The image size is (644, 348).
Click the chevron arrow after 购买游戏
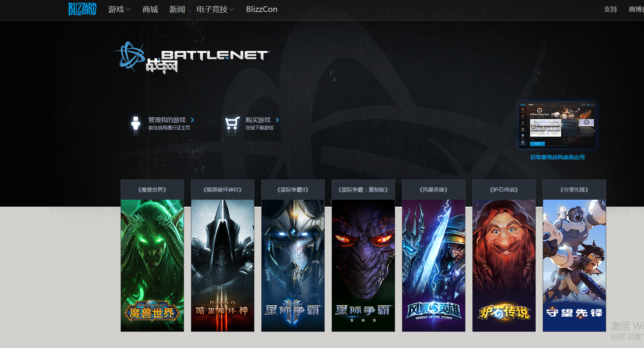[277, 120]
